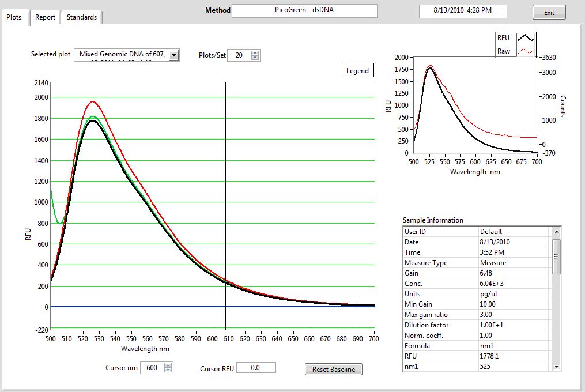Select the Time value 3:52 PM
This screenshot has width=585, height=392.
[492, 252]
